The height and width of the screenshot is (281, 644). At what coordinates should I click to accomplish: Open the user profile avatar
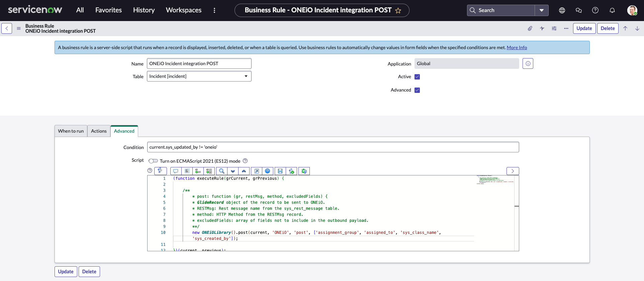click(x=632, y=10)
